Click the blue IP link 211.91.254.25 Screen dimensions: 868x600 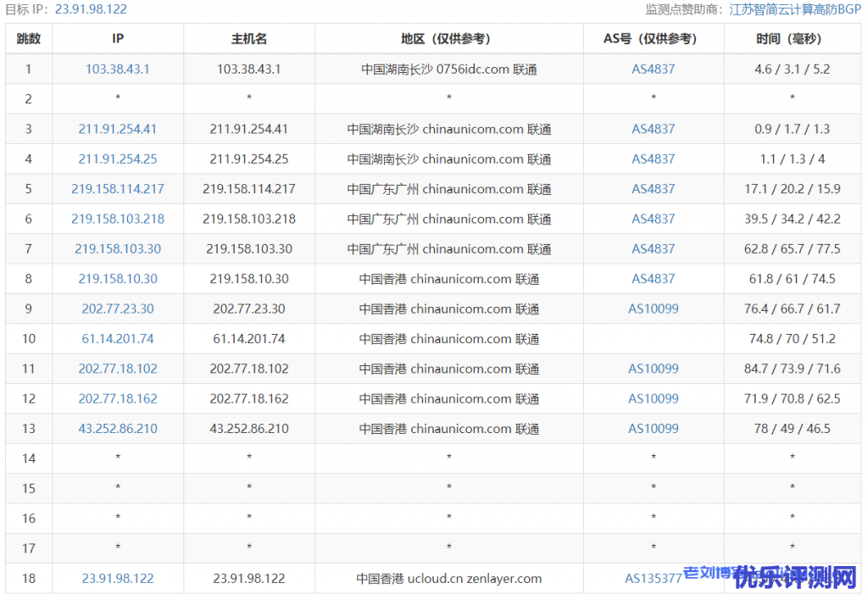tap(118, 159)
